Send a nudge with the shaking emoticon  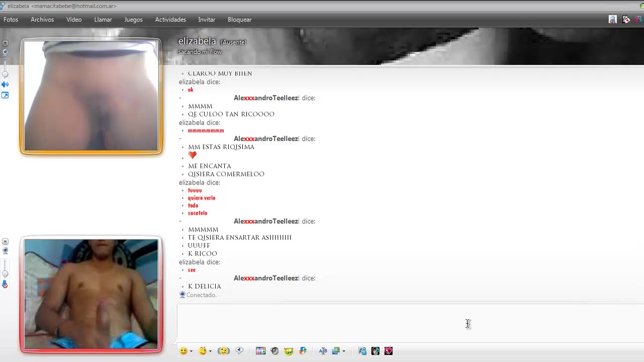(x=223, y=351)
